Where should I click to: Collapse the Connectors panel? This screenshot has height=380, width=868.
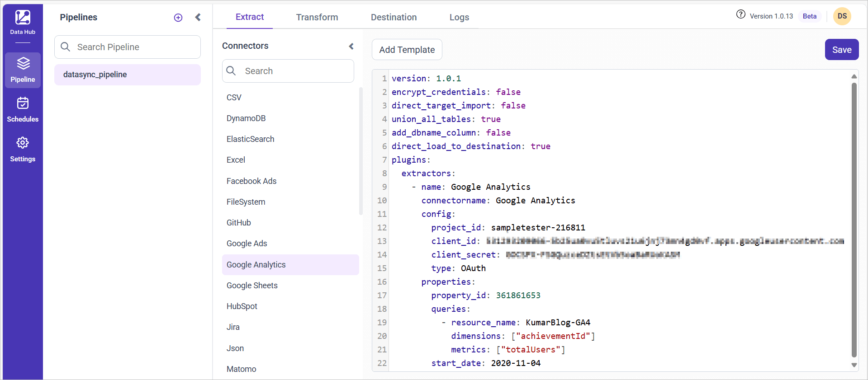point(351,46)
